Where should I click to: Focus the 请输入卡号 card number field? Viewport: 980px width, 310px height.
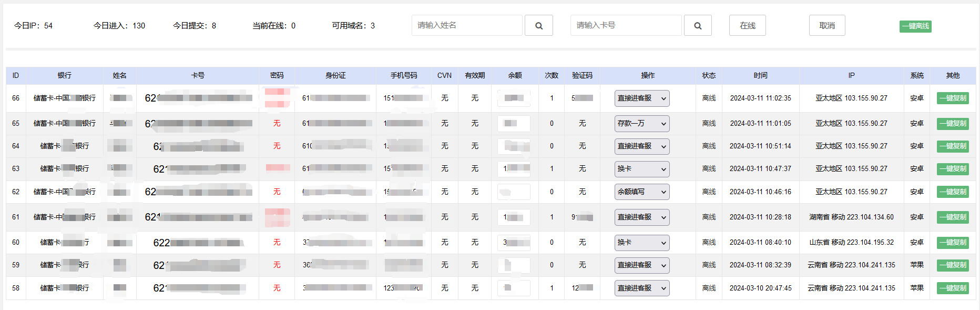click(626, 25)
